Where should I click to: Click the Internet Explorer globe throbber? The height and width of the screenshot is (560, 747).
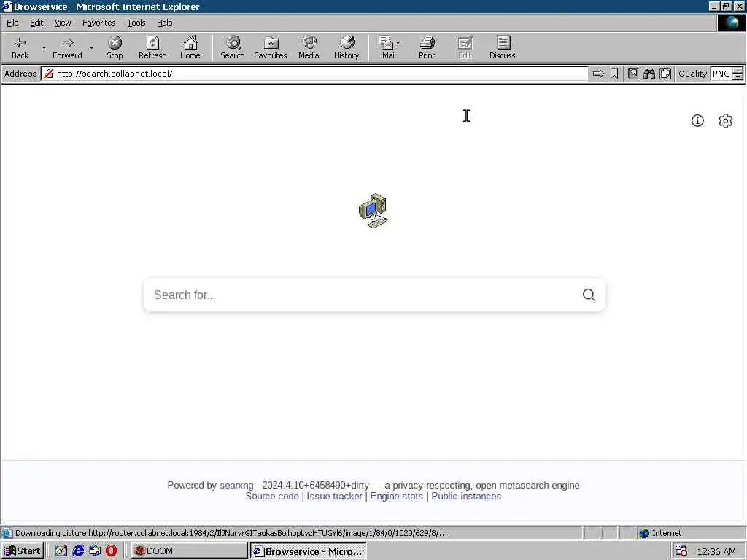(731, 23)
